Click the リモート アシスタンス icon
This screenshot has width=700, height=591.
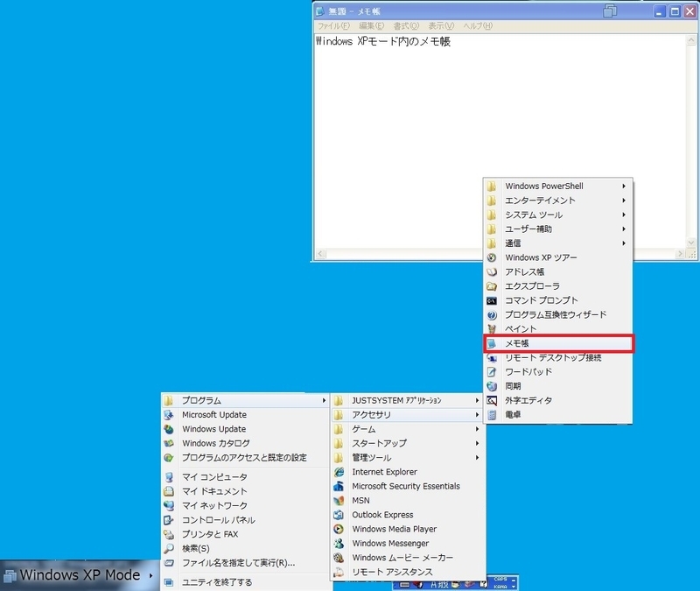(339, 572)
